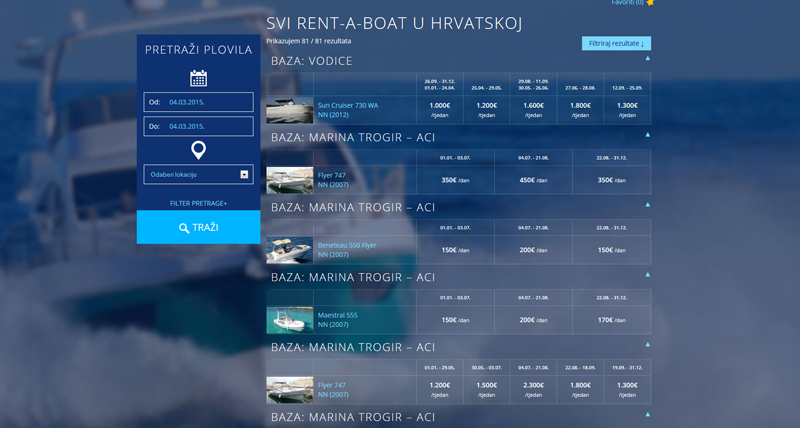This screenshot has width=800, height=428.
Task: Select the 200€ /dan price for Beneteau 550
Action: 534,250
